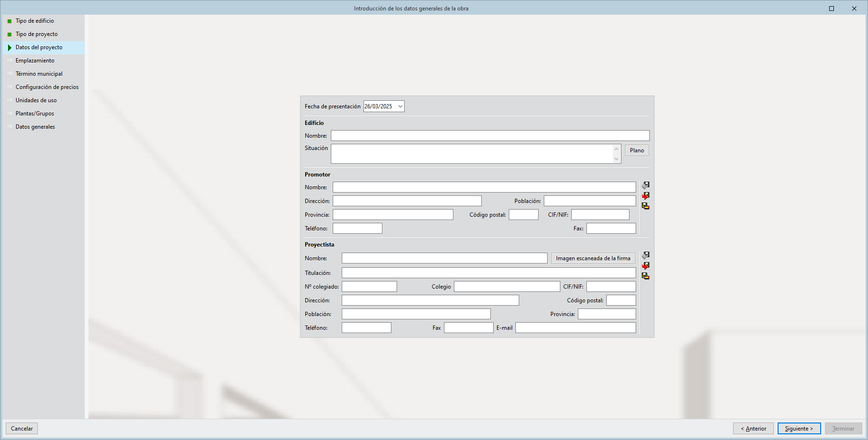Focus the Promotor Fax field
868x440 pixels.
point(611,229)
